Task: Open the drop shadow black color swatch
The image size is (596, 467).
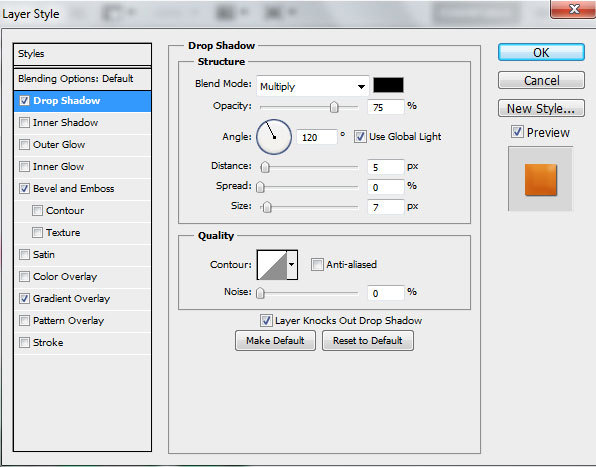Action: click(388, 85)
